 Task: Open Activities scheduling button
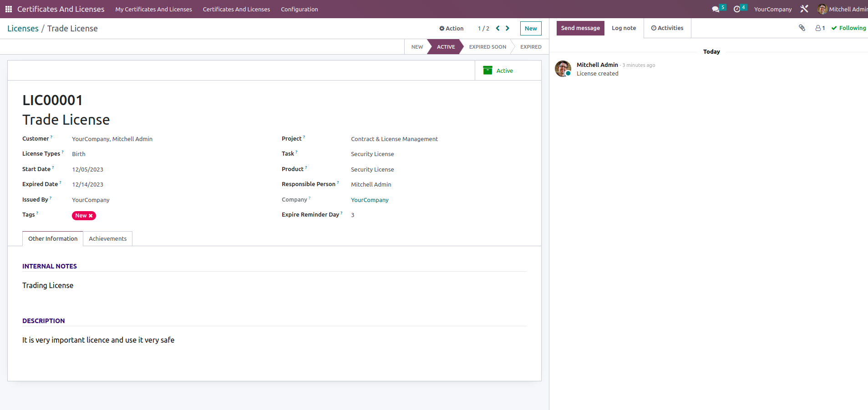point(667,28)
